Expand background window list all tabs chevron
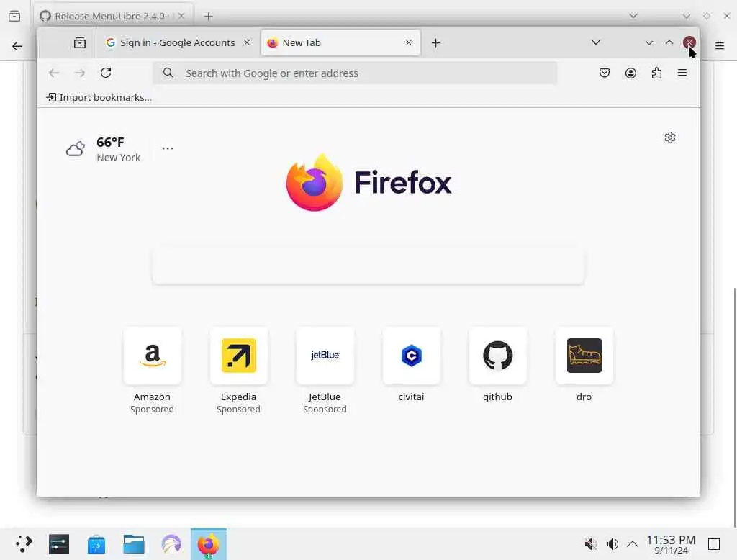 coord(633,16)
